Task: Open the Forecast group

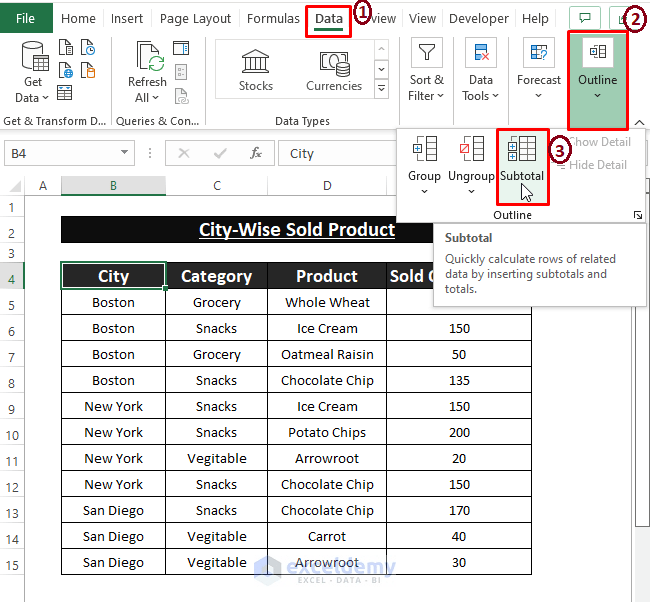Action: click(x=538, y=70)
